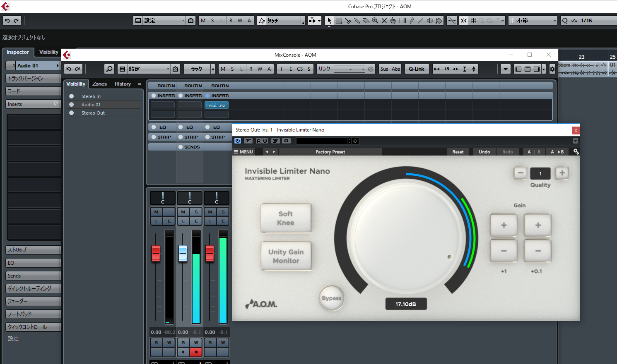Select the Split scissors tool
This screenshot has height=364, width=617.
tap(348, 20)
